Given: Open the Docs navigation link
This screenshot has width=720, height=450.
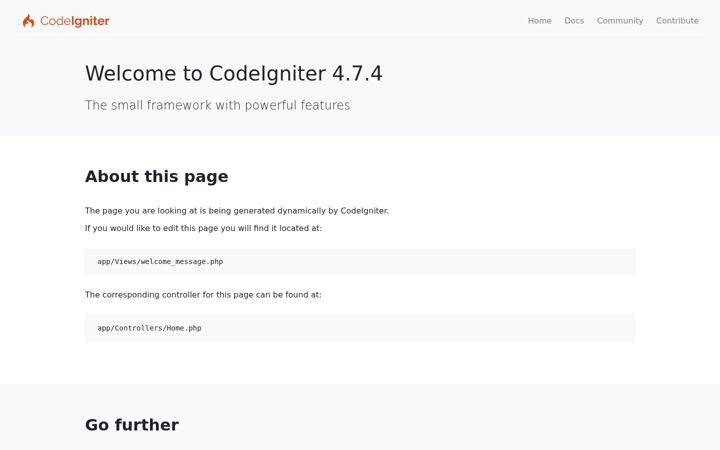Looking at the screenshot, I should [574, 21].
